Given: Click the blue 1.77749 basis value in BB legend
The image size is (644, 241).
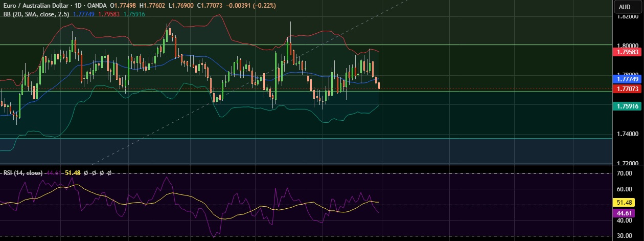Looking at the screenshot, I should click(x=84, y=14).
